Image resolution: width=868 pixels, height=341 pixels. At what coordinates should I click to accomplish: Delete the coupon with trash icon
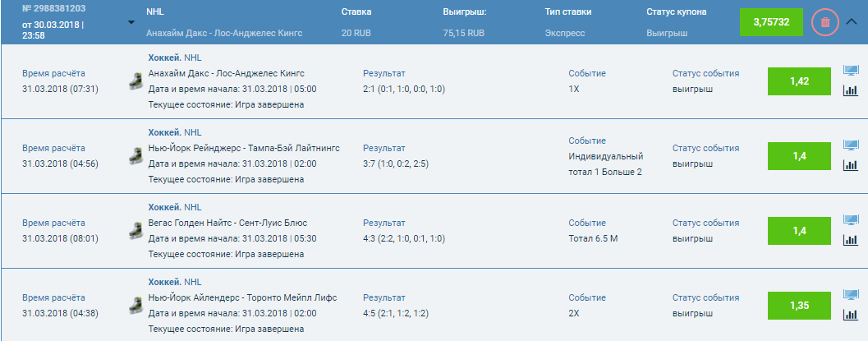point(824,22)
